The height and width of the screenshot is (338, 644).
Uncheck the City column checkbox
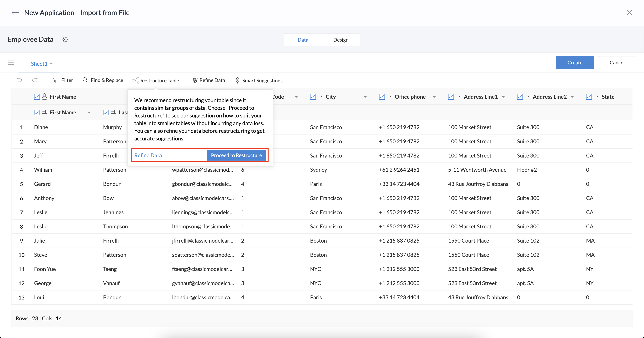point(313,97)
